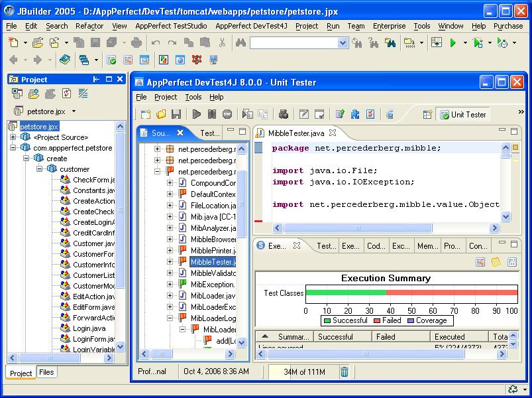The image size is (532, 398).
Task: Open the Tools menu in Unit Tester window
Action: pos(193,97)
